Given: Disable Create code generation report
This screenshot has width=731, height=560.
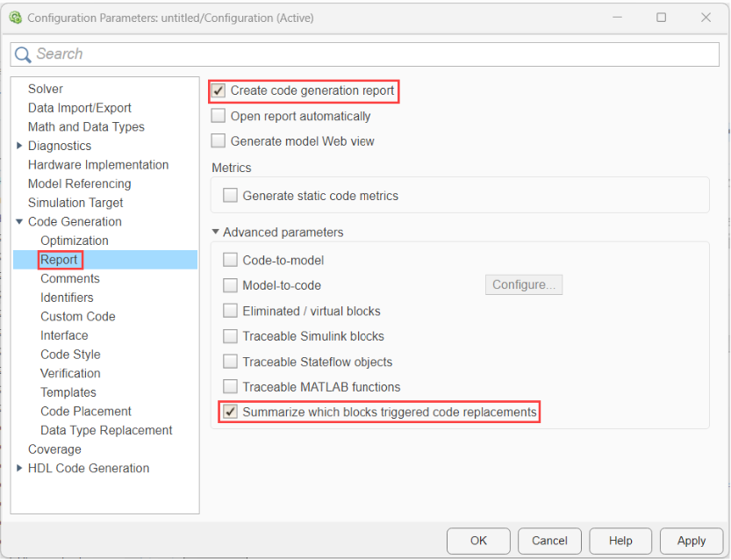Looking at the screenshot, I should click(216, 90).
